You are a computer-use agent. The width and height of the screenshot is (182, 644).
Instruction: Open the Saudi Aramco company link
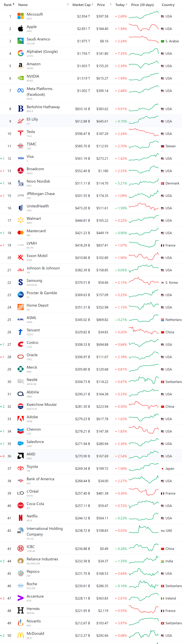point(38,39)
